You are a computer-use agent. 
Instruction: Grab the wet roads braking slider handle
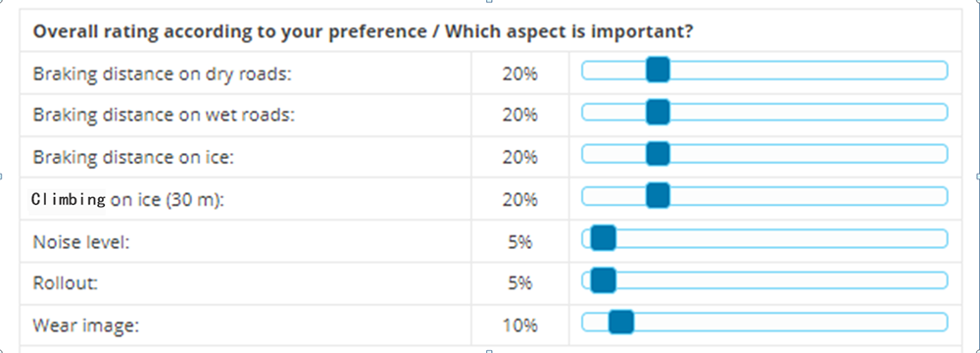point(658,113)
